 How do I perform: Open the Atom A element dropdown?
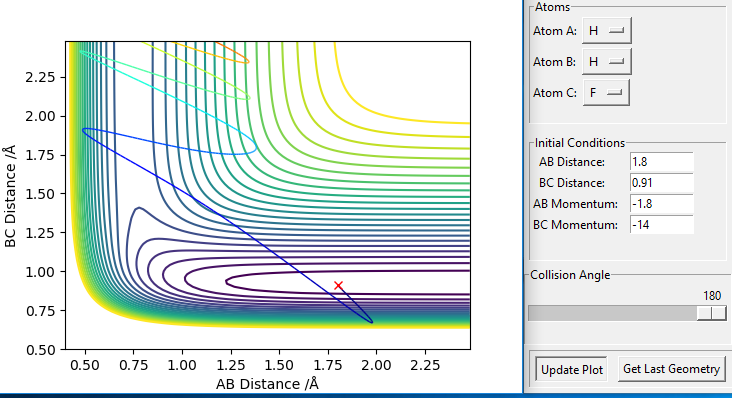coord(606,31)
